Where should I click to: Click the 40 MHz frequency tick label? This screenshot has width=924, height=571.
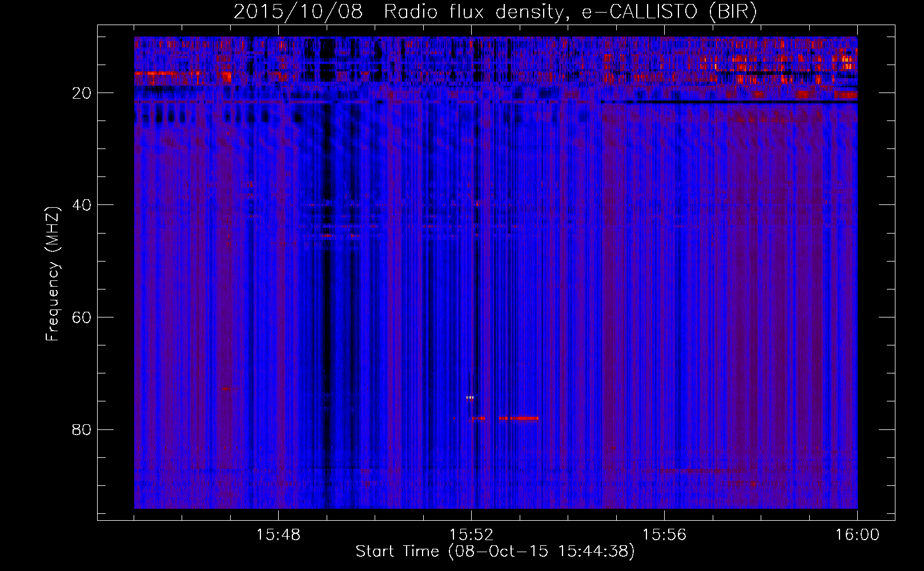[82, 205]
